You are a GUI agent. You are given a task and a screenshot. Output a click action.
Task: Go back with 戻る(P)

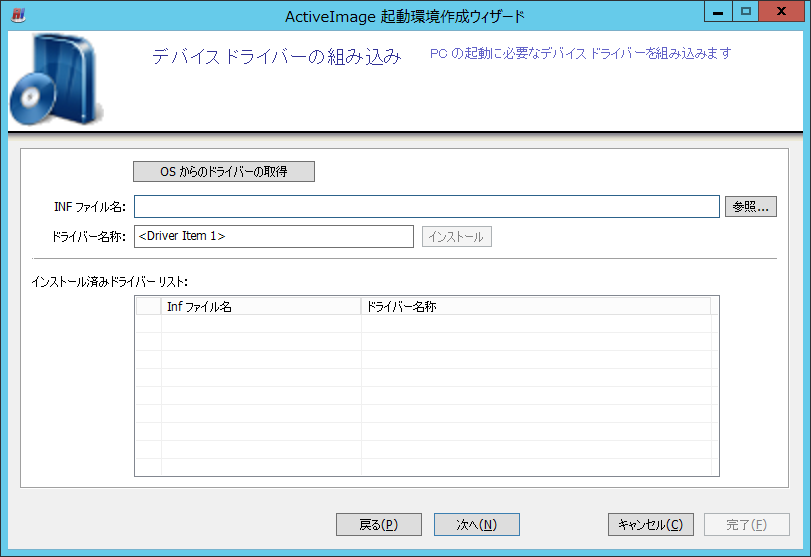379,524
